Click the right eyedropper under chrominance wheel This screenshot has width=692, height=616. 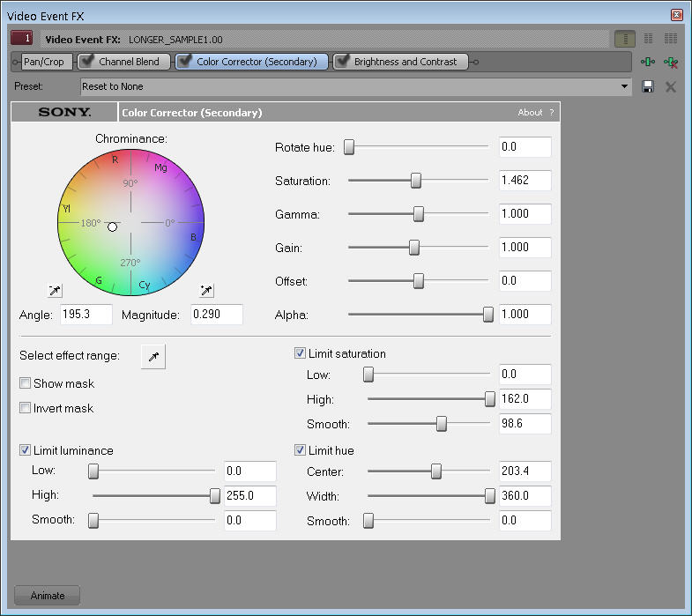pyautogui.click(x=206, y=290)
